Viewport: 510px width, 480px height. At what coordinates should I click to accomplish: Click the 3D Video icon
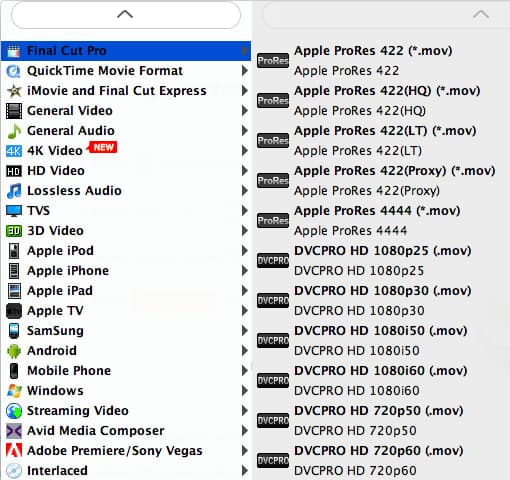coord(14,231)
